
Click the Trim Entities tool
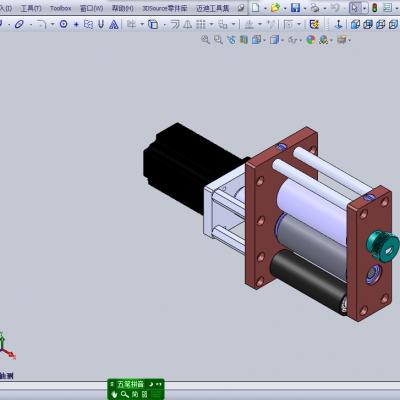(x=132, y=24)
